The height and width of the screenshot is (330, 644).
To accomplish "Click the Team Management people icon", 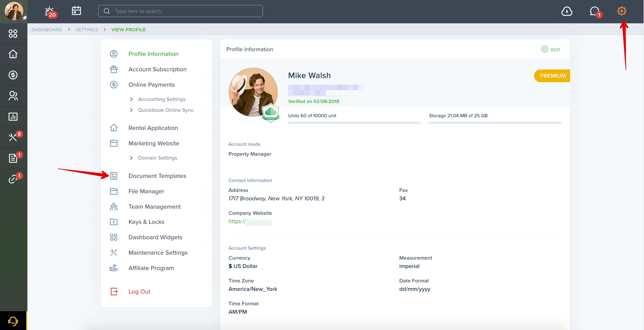I will point(114,207).
